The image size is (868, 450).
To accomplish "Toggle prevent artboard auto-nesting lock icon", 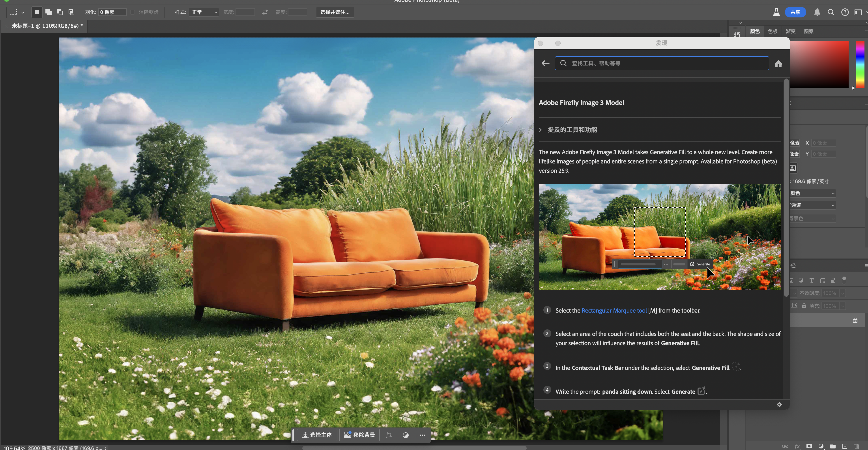I will point(794,306).
